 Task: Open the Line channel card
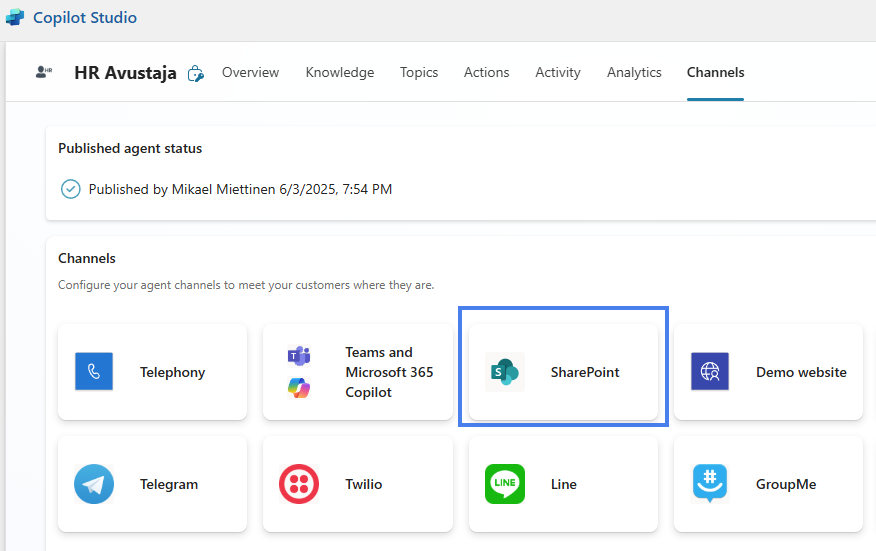[x=563, y=484]
